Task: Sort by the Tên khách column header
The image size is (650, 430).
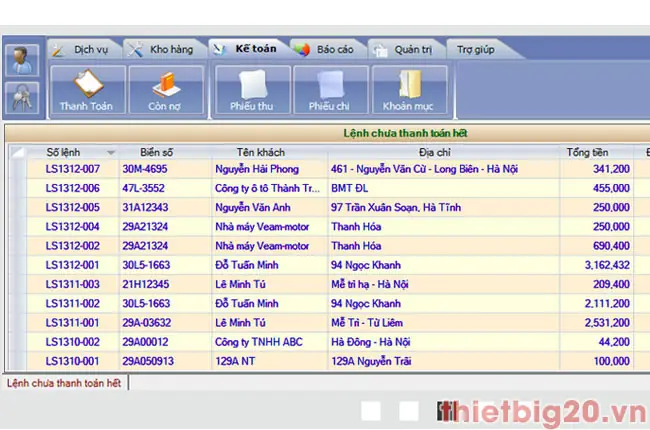Action: (x=260, y=152)
